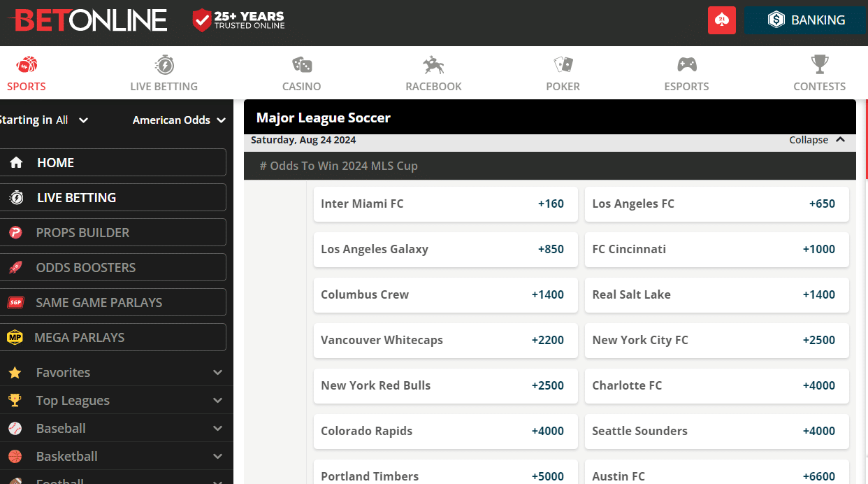
Task: Open SAME GAME PARLAYS in the sidebar
Action: (113, 302)
